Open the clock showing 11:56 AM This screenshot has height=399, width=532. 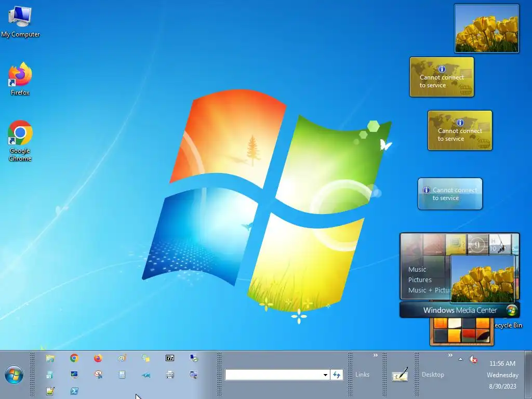502,375
